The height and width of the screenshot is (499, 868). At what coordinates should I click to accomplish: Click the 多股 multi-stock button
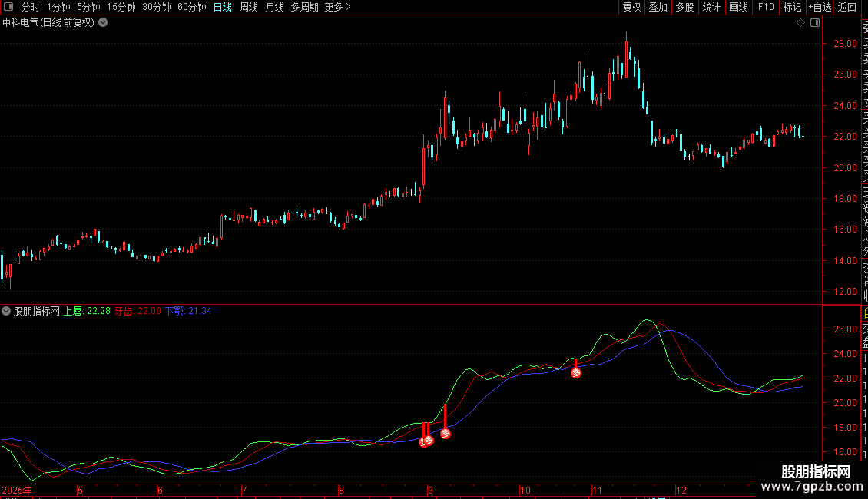(684, 7)
